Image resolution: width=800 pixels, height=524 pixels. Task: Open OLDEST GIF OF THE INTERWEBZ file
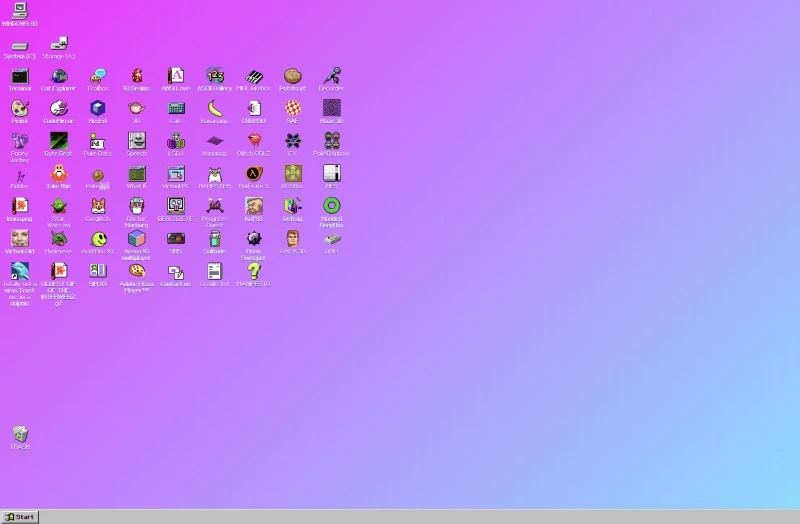point(59,271)
